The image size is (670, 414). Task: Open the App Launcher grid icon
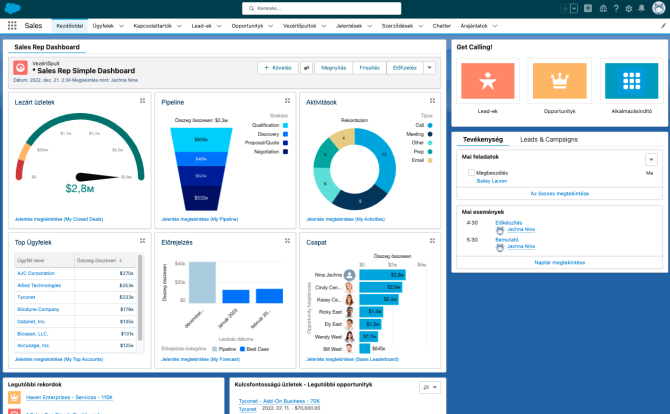[10, 23]
